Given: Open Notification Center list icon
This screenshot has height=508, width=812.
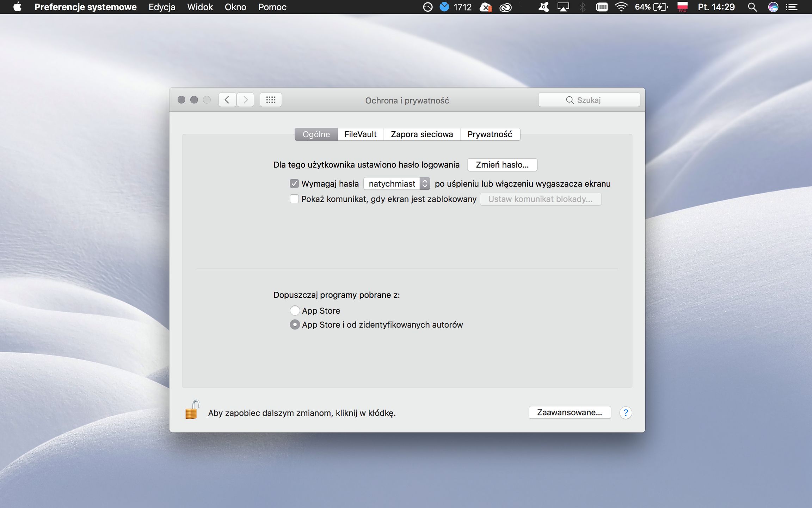Looking at the screenshot, I should click(792, 7).
